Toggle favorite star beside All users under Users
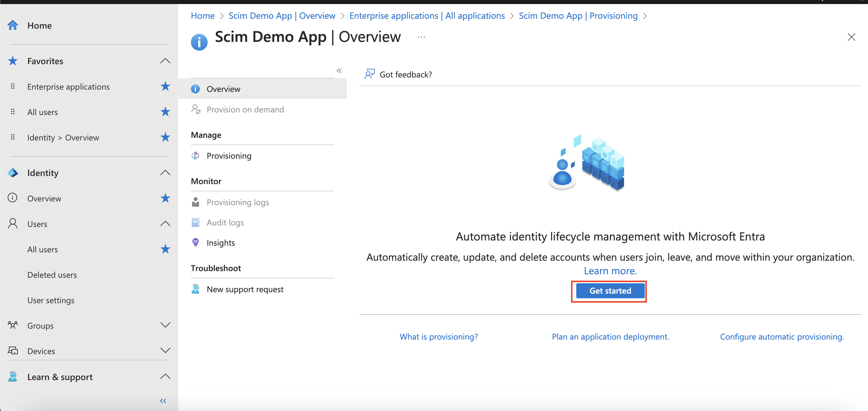The height and width of the screenshot is (411, 868). tap(165, 249)
